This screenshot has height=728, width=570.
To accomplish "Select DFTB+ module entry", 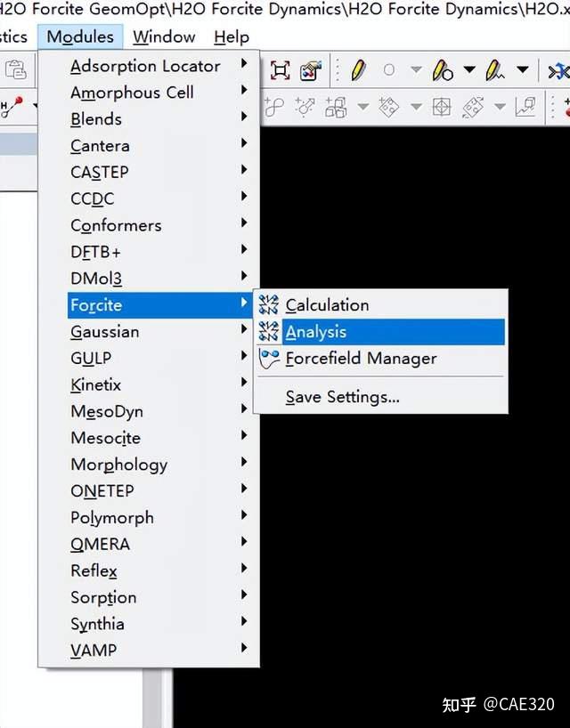I will coord(159,252).
